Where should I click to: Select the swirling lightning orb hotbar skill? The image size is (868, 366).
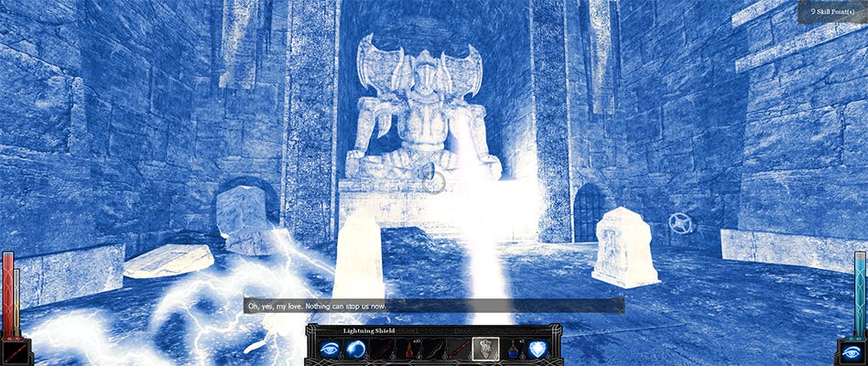[354, 350]
